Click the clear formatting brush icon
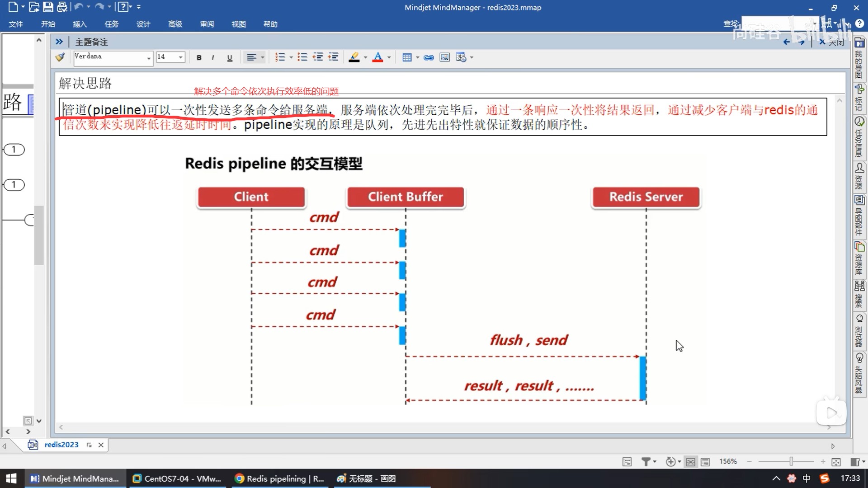Image resolution: width=868 pixels, height=488 pixels. pos(60,57)
